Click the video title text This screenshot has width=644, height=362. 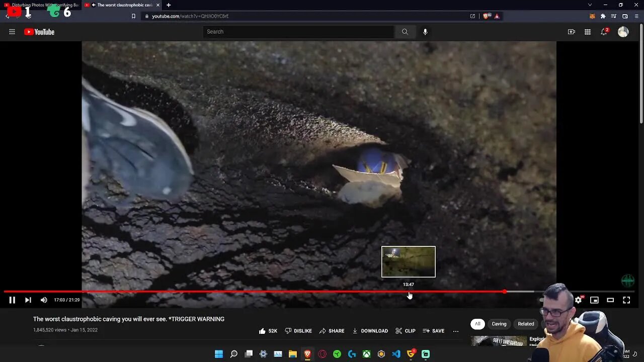click(x=129, y=319)
